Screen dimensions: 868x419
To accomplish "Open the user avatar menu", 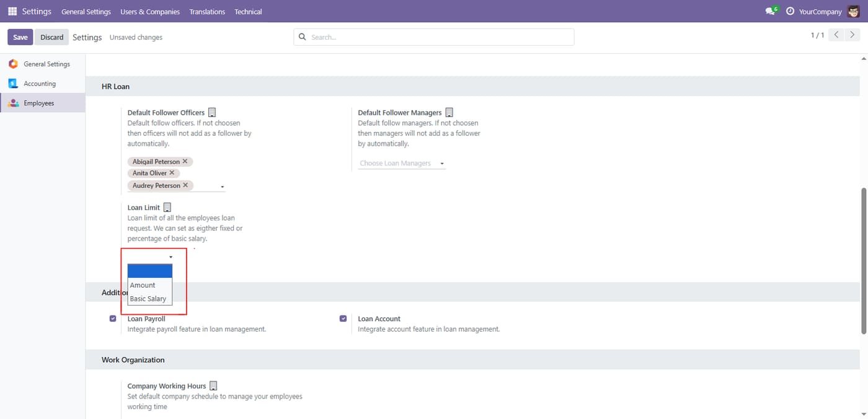I will [854, 11].
